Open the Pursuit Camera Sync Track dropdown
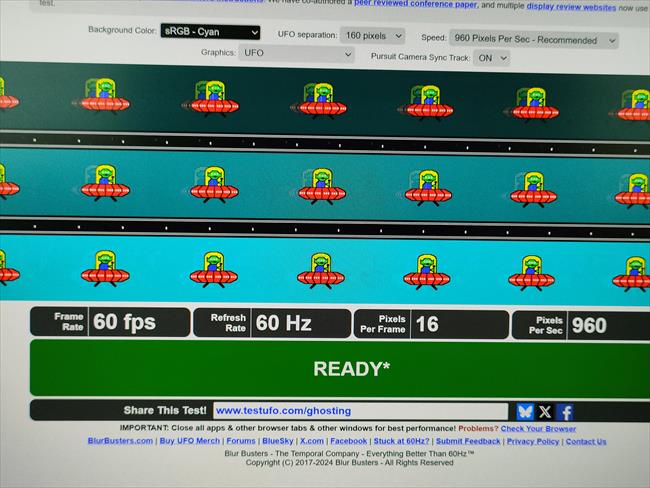 (491, 58)
